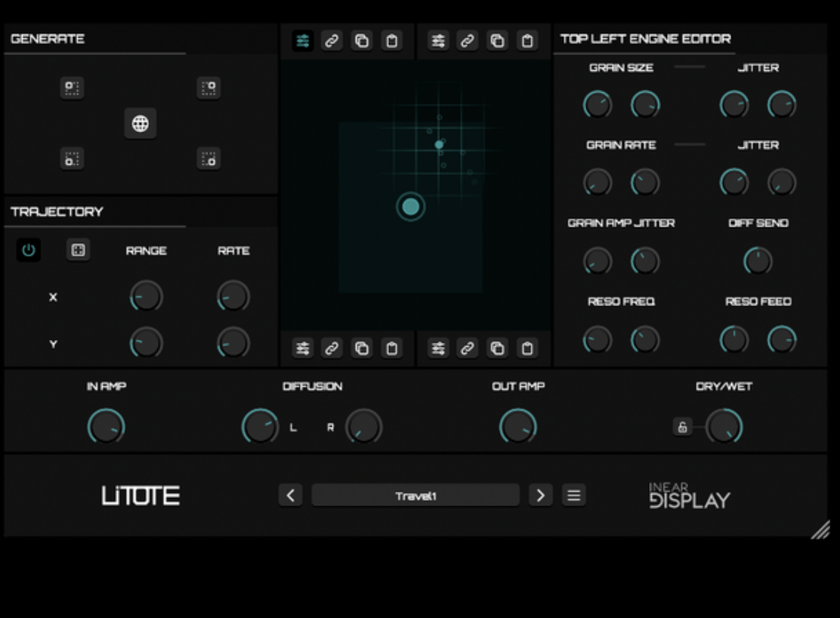Image resolution: width=840 pixels, height=618 pixels.
Task: Toggle the Dry/Wet lock icon
Action: pyautogui.click(x=683, y=427)
